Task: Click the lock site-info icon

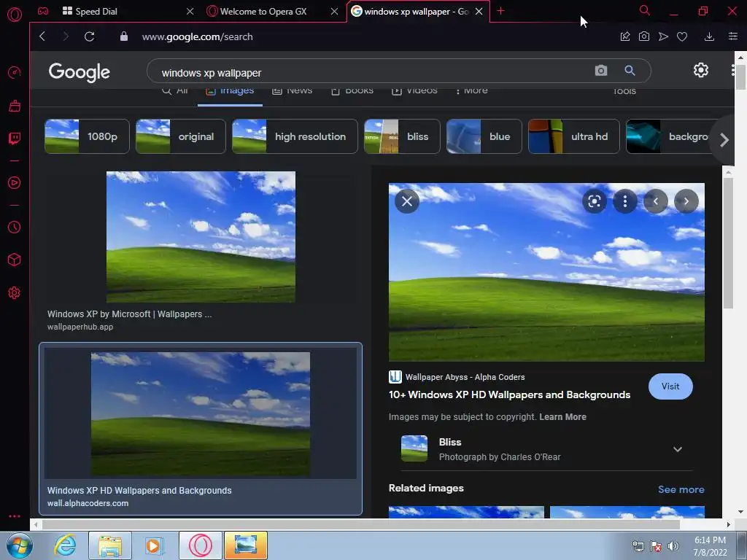Action: [124, 36]
